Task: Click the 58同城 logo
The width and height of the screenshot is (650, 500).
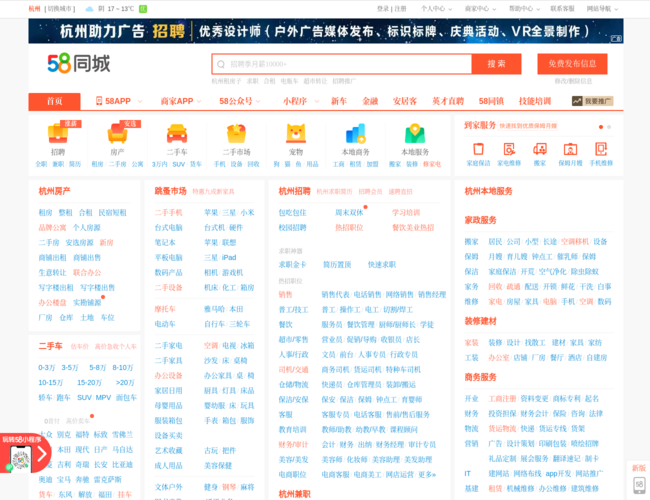Action: (x=79, y=63)
